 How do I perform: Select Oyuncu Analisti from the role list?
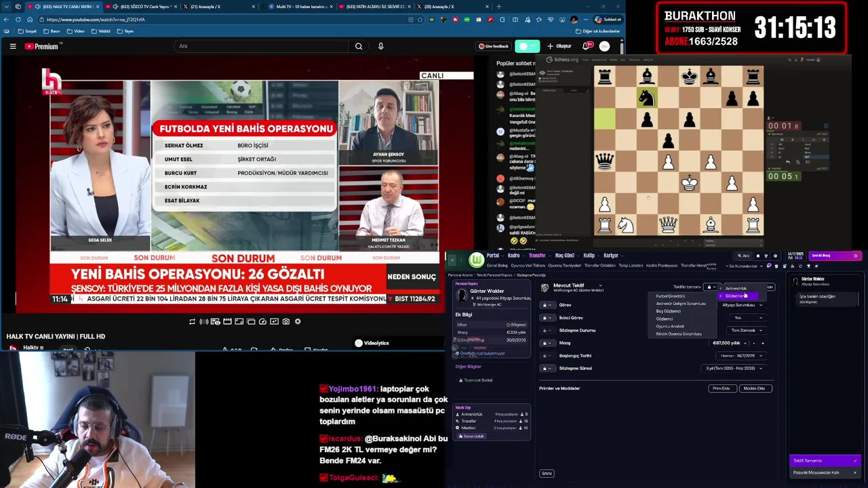(x=670, y=327)
